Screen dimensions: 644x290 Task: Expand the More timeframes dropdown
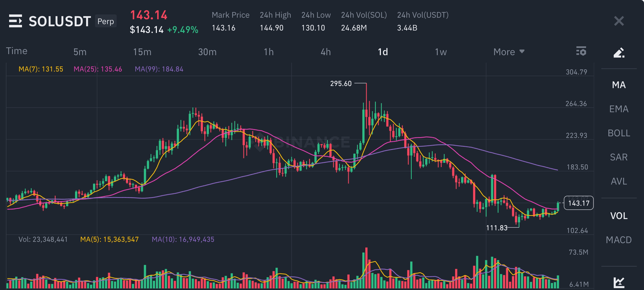(x=509, y=52)
